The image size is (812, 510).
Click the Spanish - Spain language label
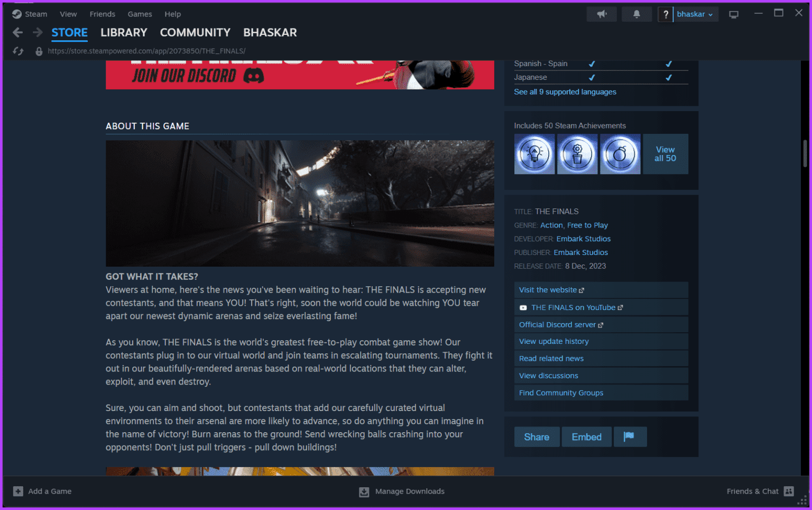541,63
